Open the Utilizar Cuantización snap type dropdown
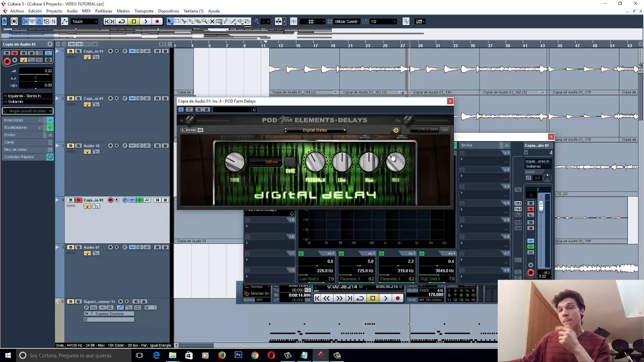 [x=348, y=21]
